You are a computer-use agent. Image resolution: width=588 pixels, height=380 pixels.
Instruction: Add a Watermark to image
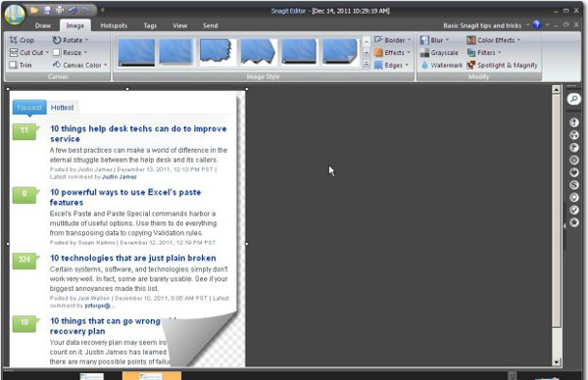(441, 66)
